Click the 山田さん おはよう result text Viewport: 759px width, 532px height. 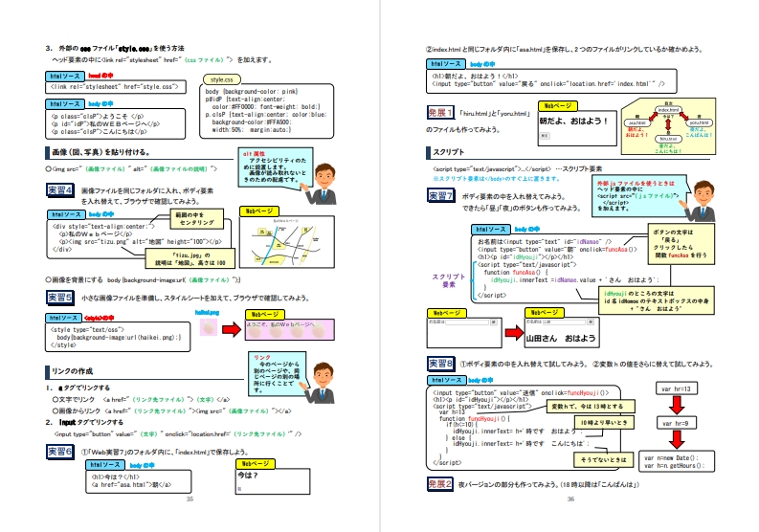click(561, 339)
